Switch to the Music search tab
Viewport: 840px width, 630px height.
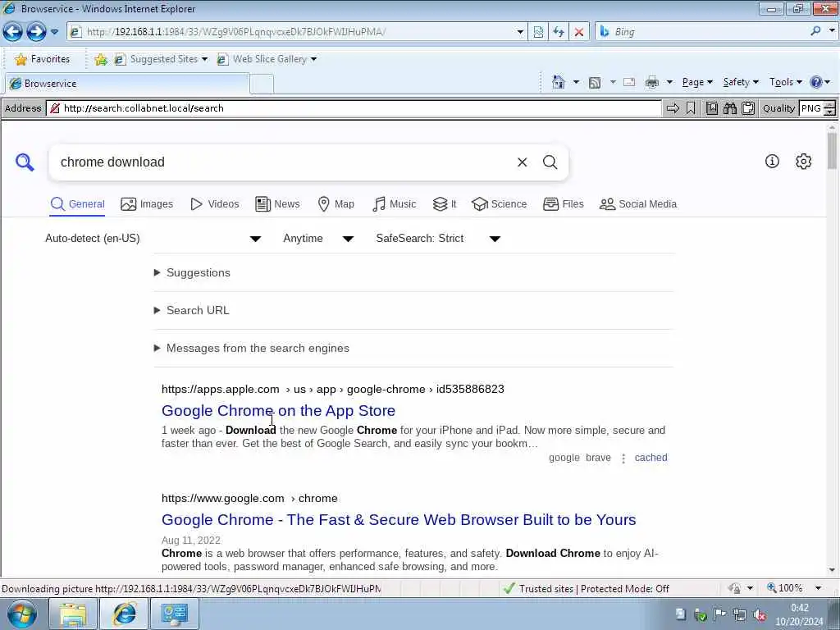(x=395, y=204)
